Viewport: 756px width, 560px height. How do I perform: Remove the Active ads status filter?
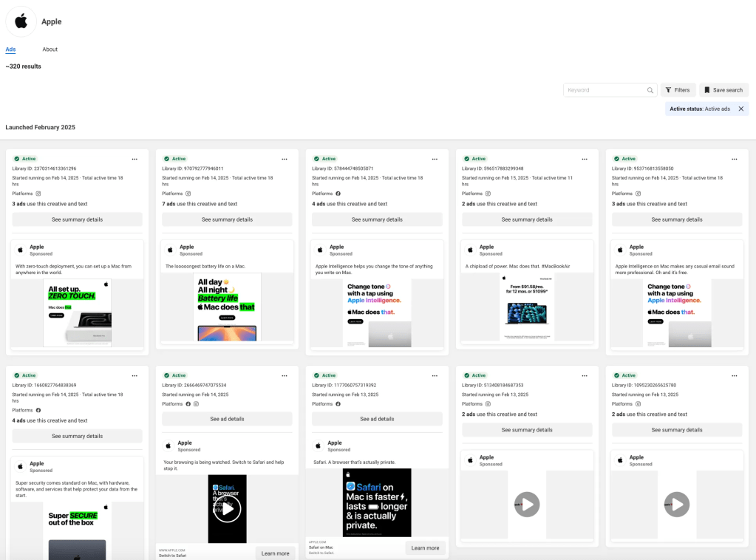[x=740, y=109]
